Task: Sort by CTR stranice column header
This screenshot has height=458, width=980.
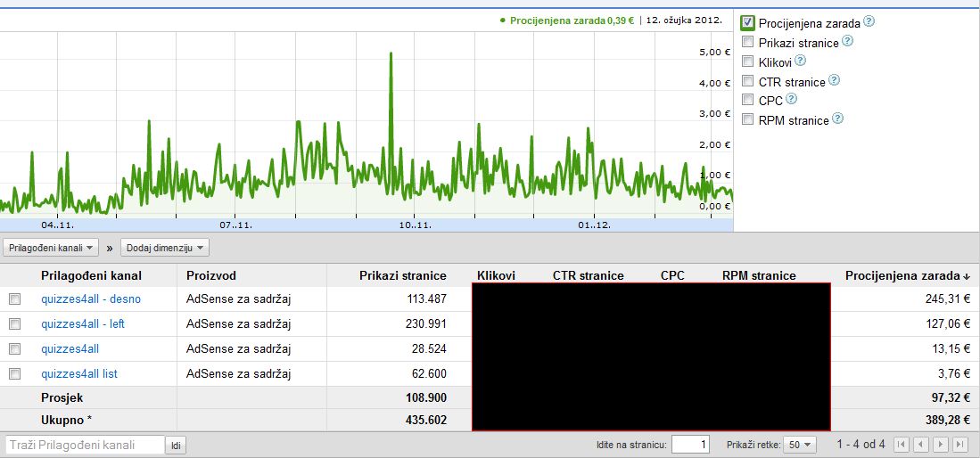Action: (589, 275)
